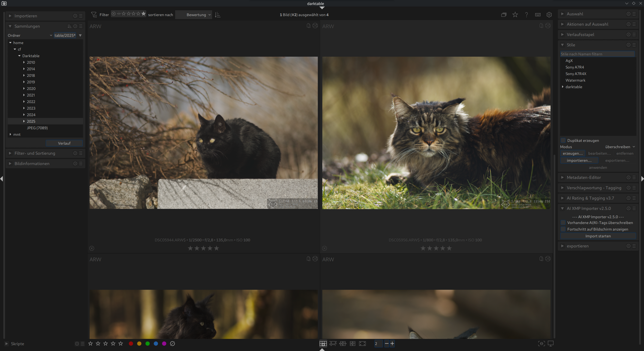
Task: Expand the 2024 folder in tree
Action: pos(24,115)
